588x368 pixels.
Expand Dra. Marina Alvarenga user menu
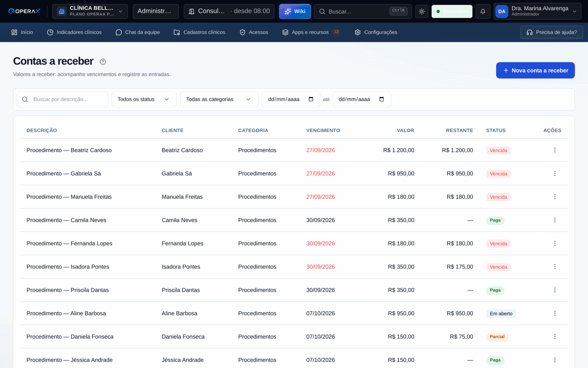click(x=537, y=11)
